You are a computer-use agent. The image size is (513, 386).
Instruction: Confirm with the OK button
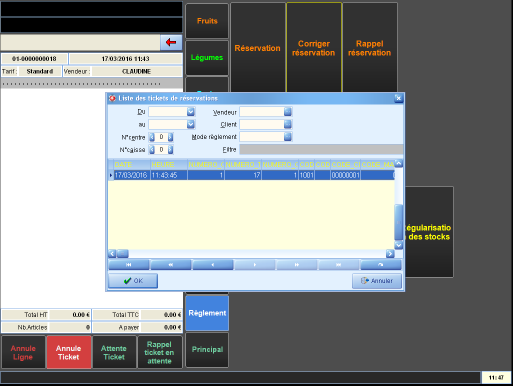click(x=133, y=281)
